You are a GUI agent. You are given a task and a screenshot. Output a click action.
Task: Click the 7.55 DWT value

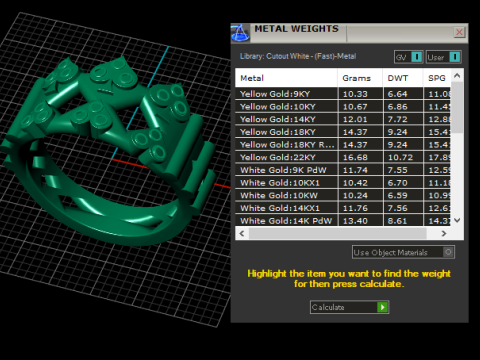click(x=397, y=170)
